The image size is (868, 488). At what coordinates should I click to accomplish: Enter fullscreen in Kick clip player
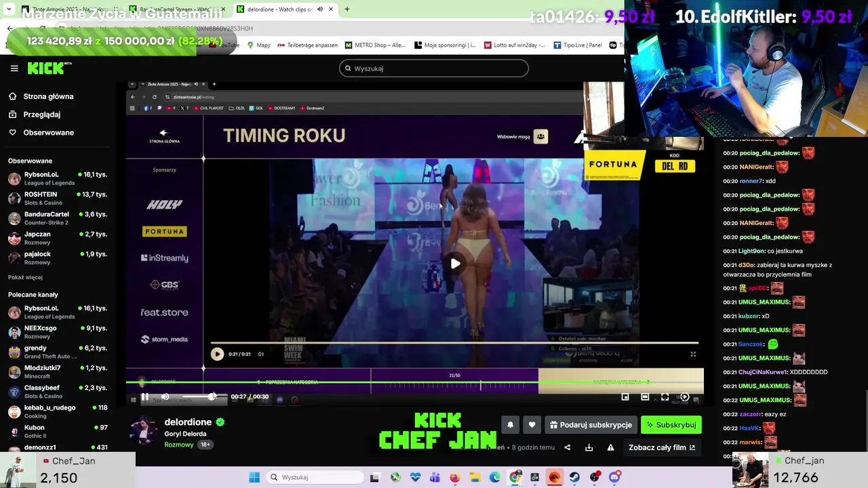click(665, 397)
